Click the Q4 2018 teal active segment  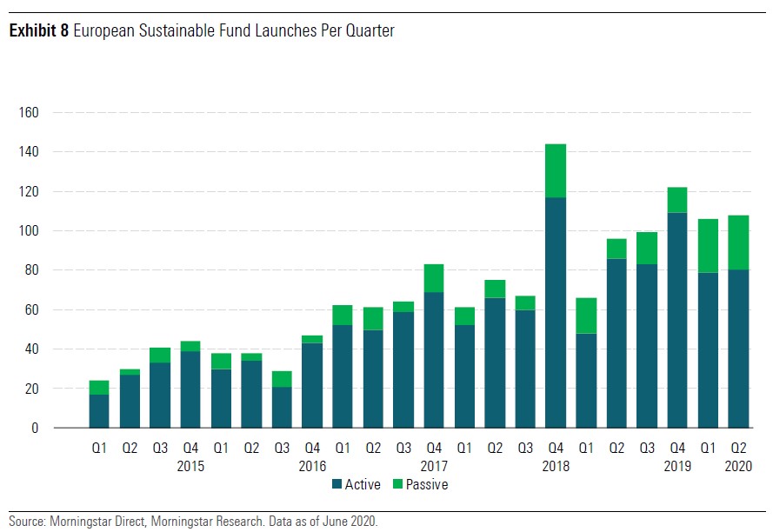556,313
